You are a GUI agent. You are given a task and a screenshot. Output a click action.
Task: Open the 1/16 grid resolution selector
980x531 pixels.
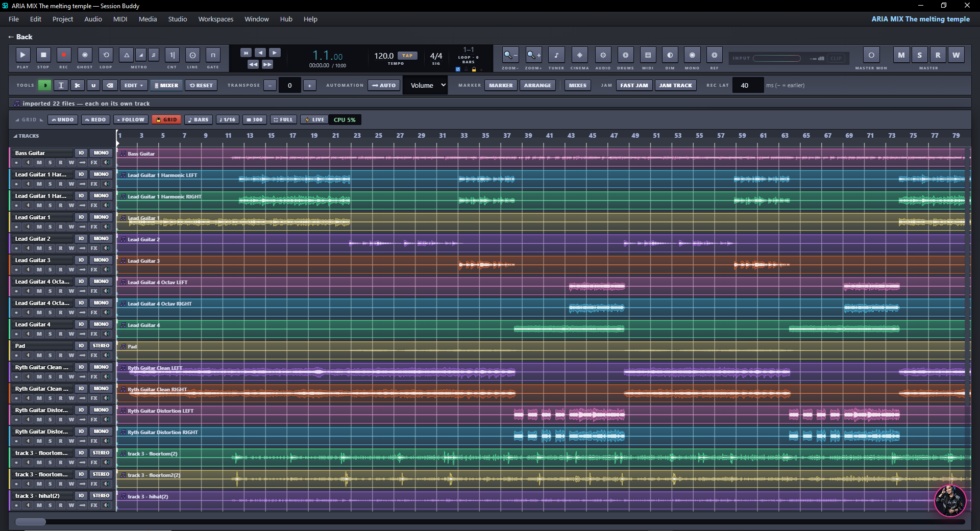[227, 119]
